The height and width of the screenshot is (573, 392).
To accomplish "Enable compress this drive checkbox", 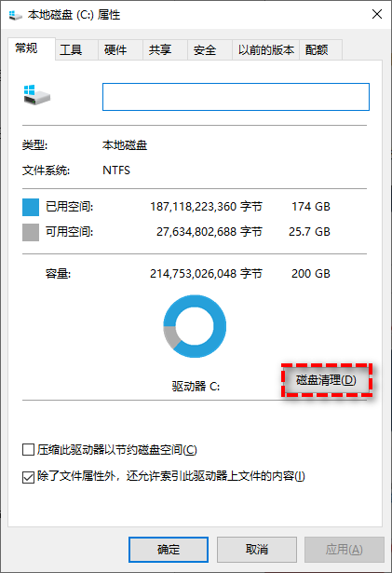I will (x=29, y=449).
